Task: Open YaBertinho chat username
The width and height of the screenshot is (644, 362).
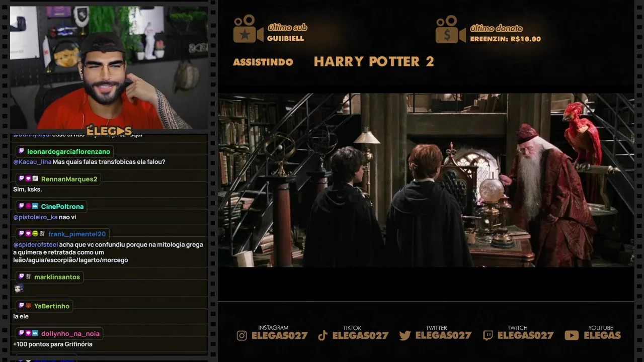Action: pos(52,306)
